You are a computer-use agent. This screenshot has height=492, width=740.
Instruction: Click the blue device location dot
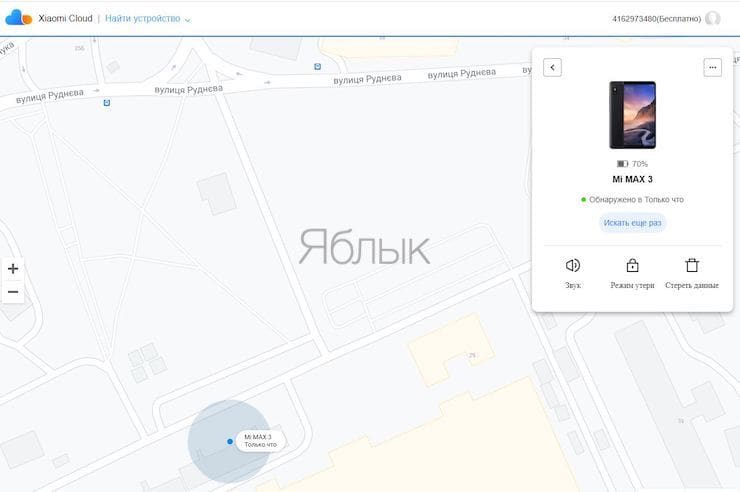pyautogui.click(x=230, y=442)
